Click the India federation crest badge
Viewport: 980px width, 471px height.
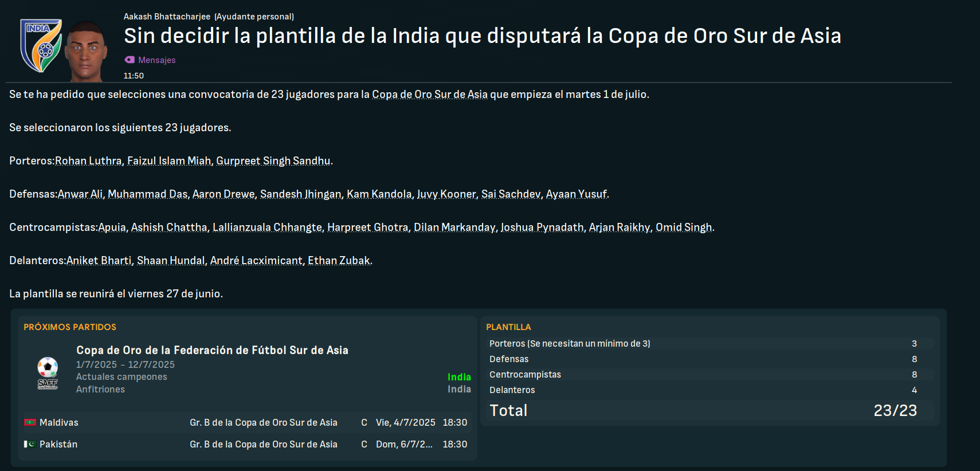pyautogui.click(x=41, y=45)
